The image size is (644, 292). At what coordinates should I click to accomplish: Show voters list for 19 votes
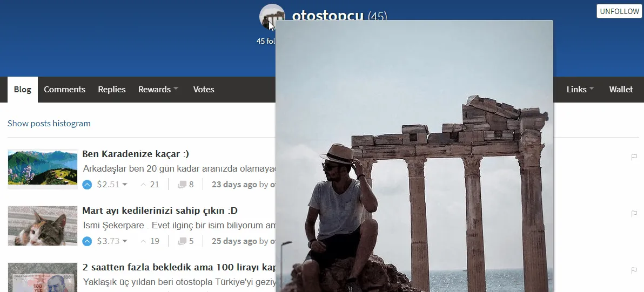tap(150, 241)
